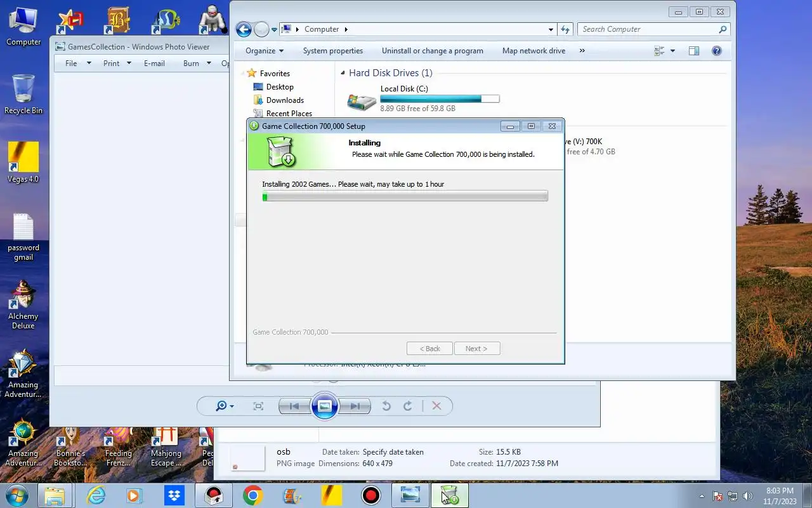
Task: Launch Google Chrome from the taskbar
Action: tap(252, 495)
